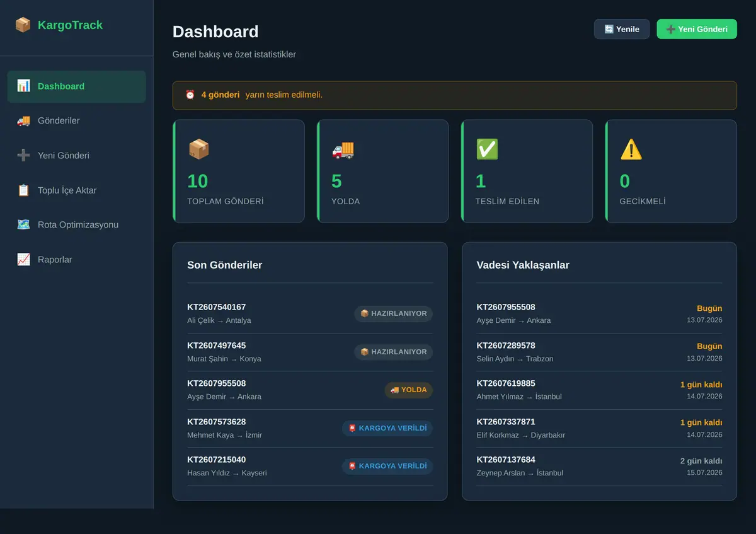This screenshot has width=756, height=534.
Task: Click tracking number KT2607573628
Action: pyautogui.click(x=217, y=422)
